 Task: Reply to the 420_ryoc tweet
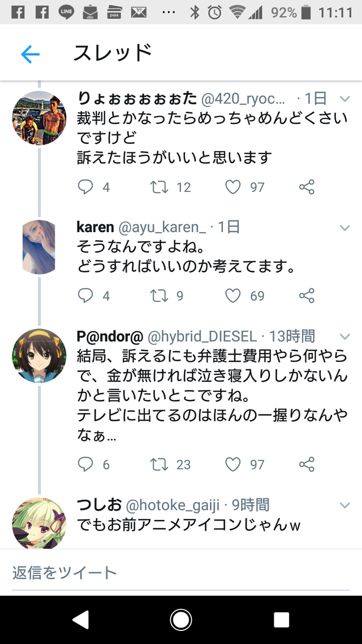click(85, 187)
